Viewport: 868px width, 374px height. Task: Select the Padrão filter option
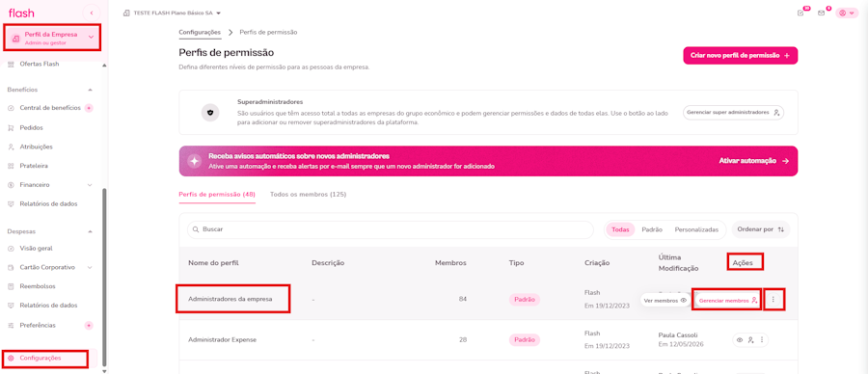(652, 229)
